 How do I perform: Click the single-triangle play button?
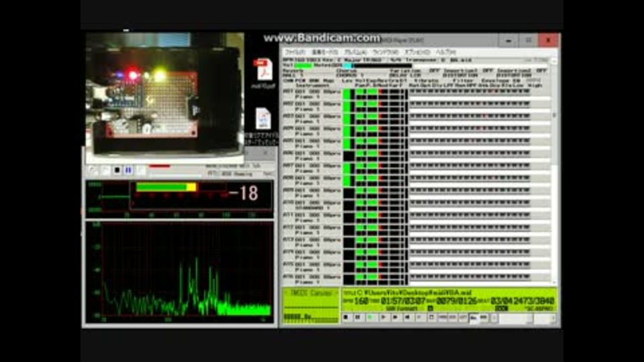point(383,317)
